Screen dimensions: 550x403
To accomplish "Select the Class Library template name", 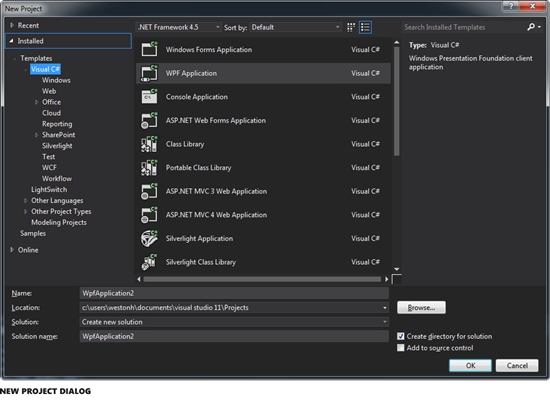I will (185, 144).
